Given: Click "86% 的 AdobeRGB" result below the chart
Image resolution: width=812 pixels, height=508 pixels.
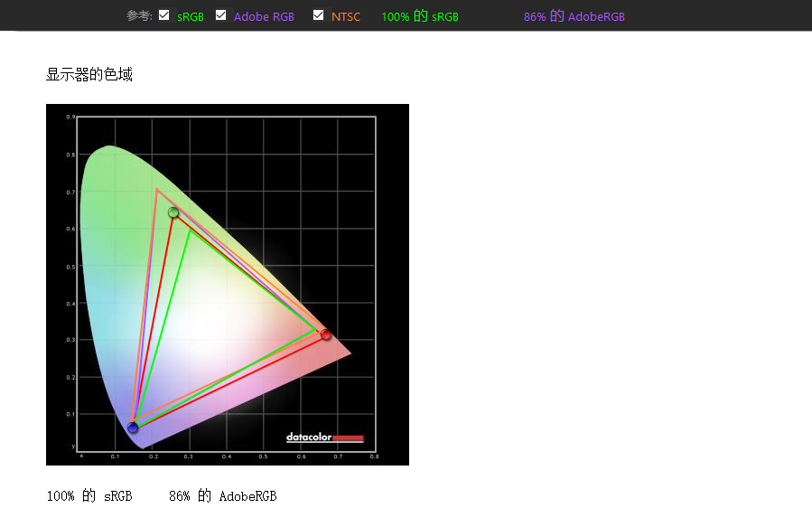Looking at the screenshot, I should [x=222, y=495].
